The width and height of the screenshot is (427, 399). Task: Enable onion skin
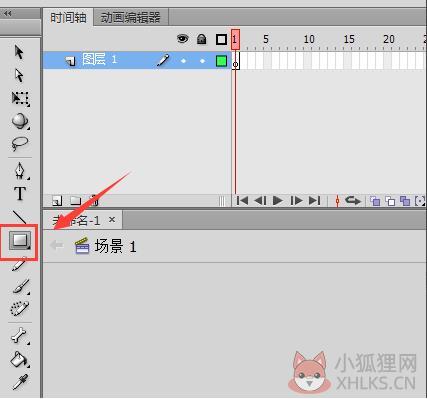pos(375,201)
